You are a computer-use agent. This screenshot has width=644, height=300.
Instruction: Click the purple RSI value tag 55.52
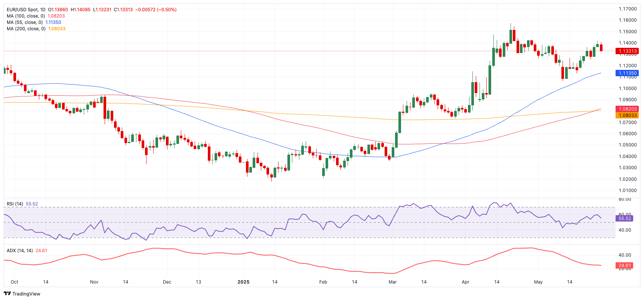pos(624,219)
